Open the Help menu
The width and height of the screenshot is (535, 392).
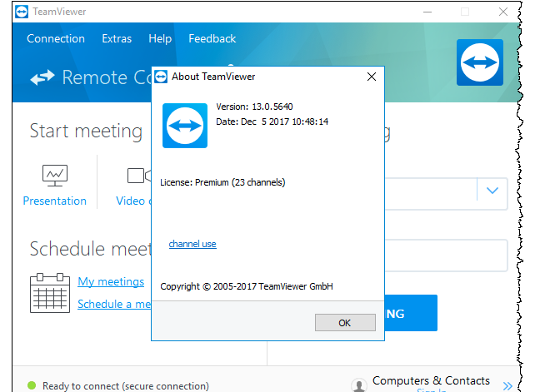point(160,38)
